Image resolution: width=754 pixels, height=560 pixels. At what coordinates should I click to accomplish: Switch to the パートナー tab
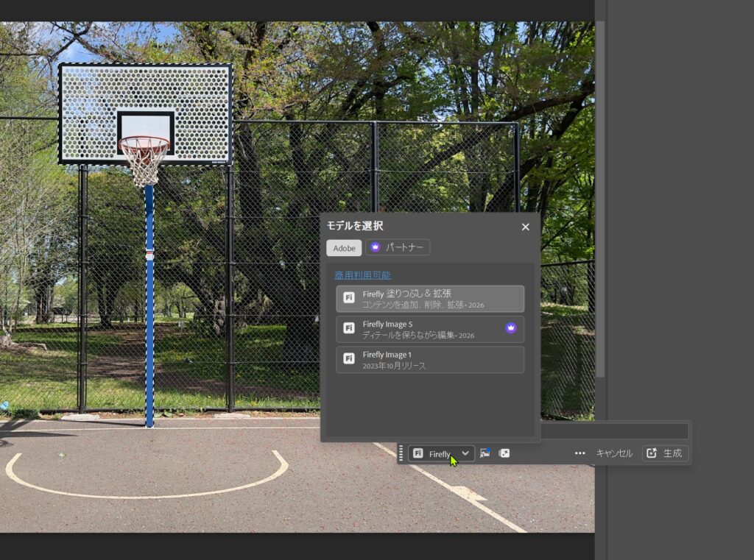coord(398,247)
